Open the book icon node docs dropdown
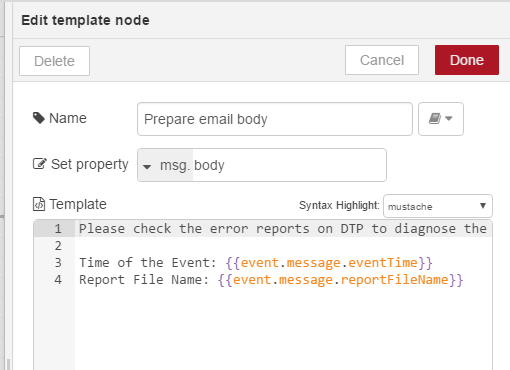The width and height of the screenshot is (510, 370). pos(441,119)
